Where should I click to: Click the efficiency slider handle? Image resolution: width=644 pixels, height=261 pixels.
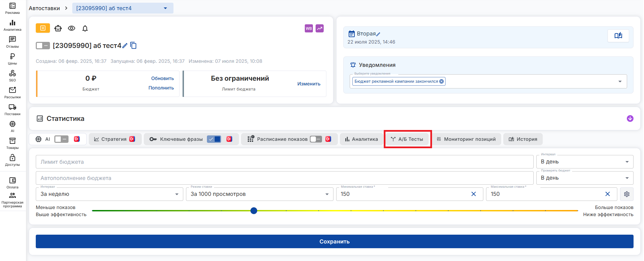[254, 211]
